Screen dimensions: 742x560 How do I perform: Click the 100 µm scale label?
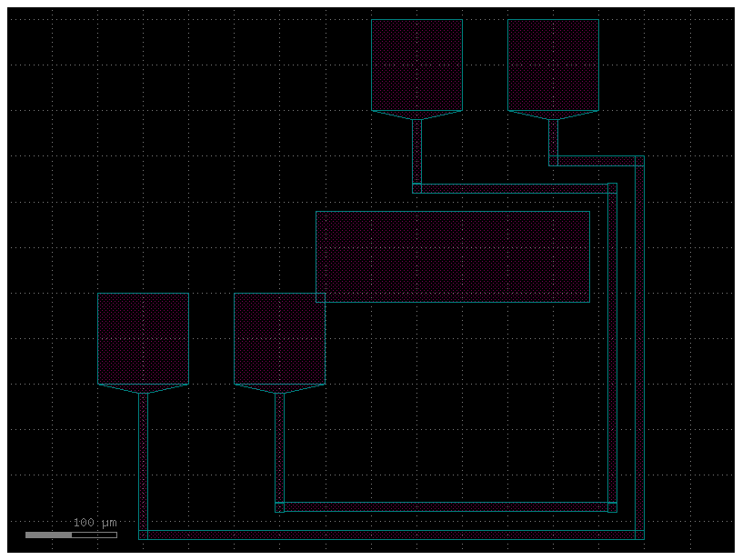pyautogui.click(x=95, y=523)
